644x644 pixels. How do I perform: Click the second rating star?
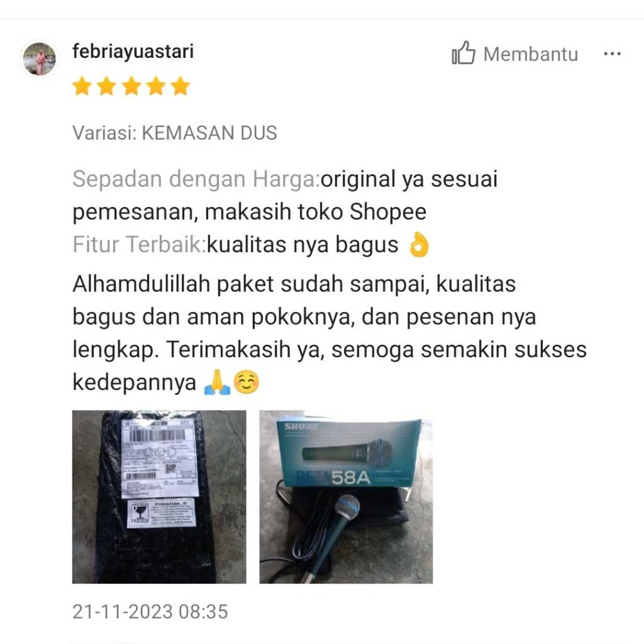[x=107, y=86]
